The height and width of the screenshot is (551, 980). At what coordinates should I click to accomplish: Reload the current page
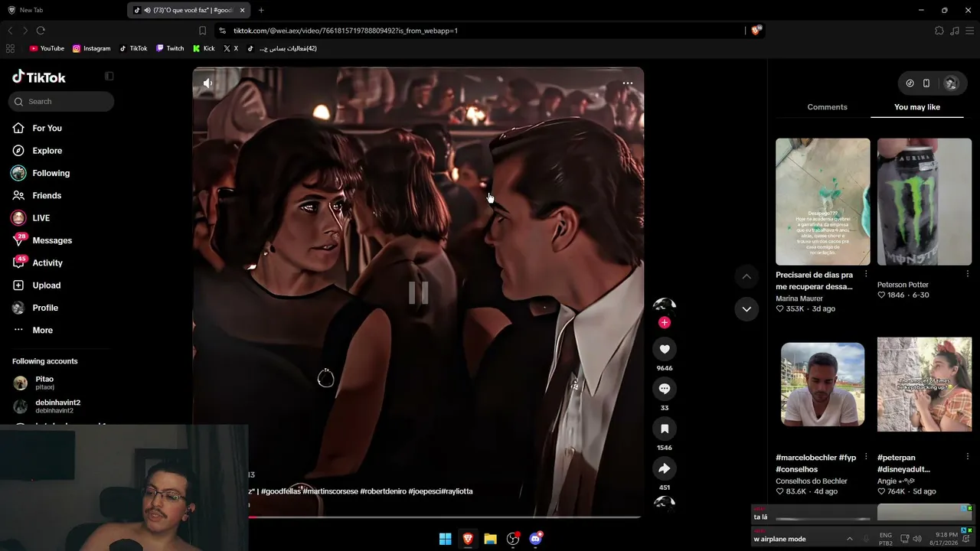(x=41, y=31)
